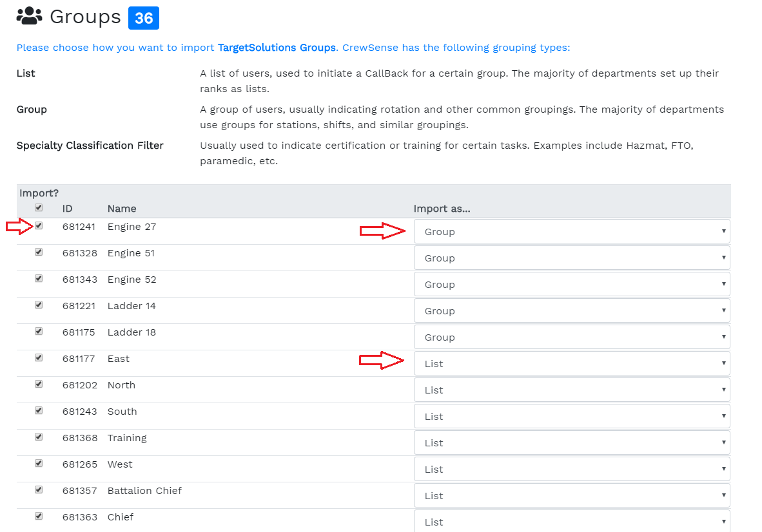Select the ID 681241 cell
This screenshot has width=762, height=532.
pos(79,227)
